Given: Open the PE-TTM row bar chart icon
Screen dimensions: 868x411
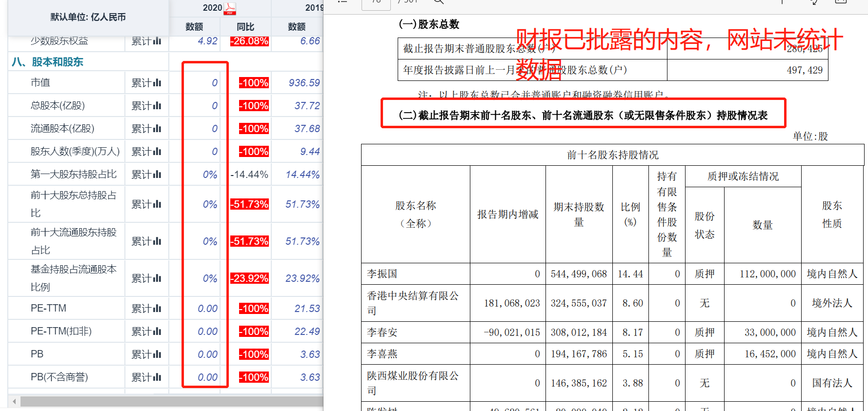Looking at the screenshot, I should tap(157, 309).
